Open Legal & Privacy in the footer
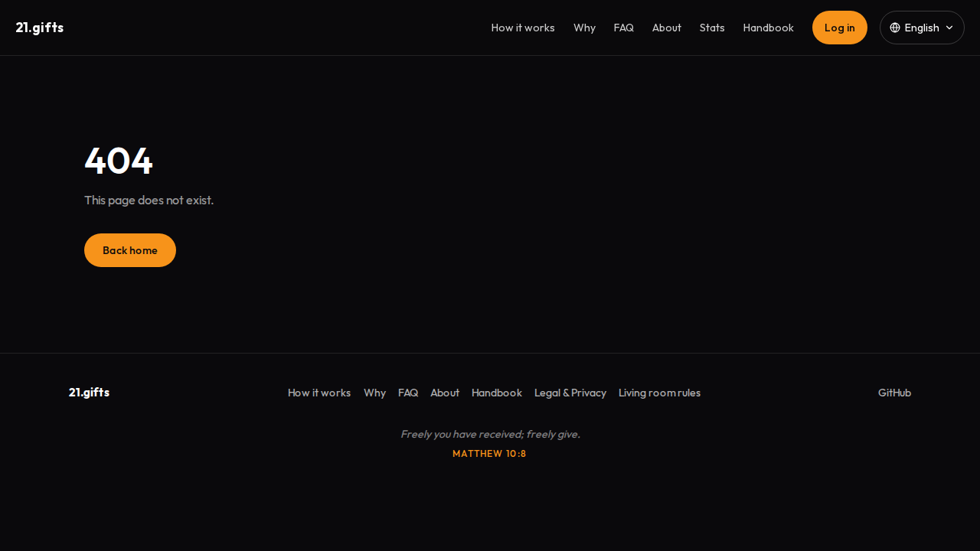 coord(570,393)
